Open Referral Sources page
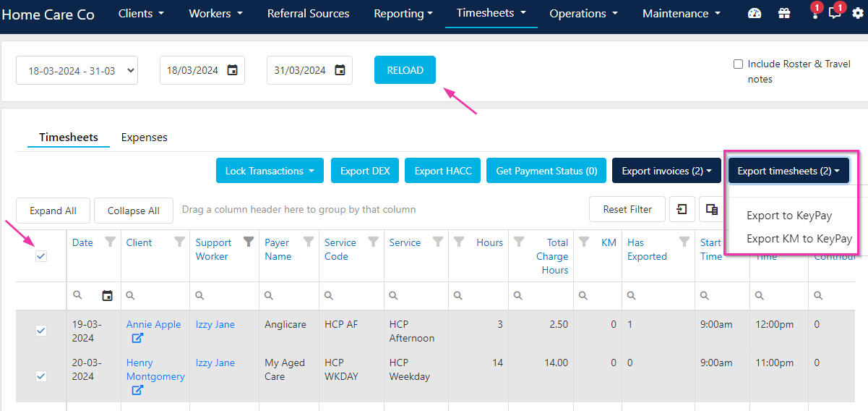 point(308,13)
